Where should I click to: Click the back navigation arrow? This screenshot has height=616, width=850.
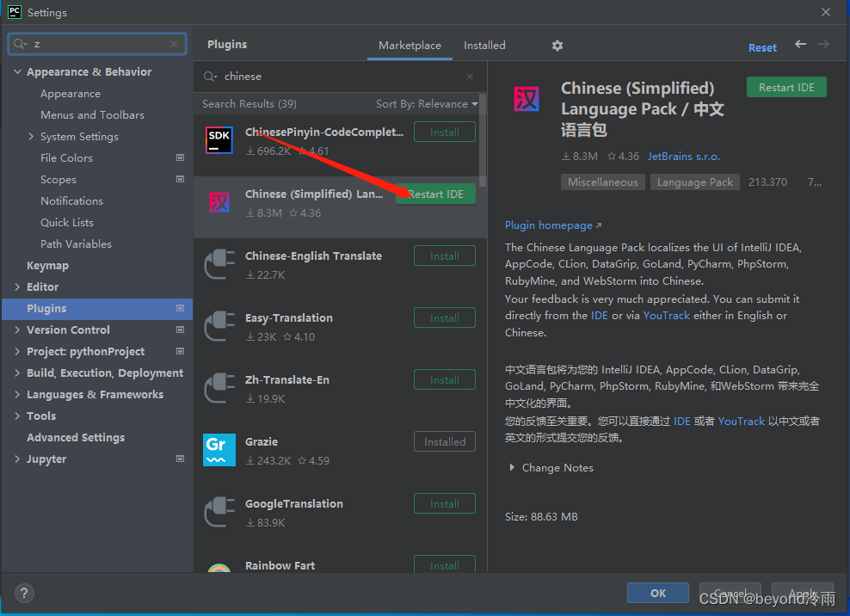click(800, 44)
